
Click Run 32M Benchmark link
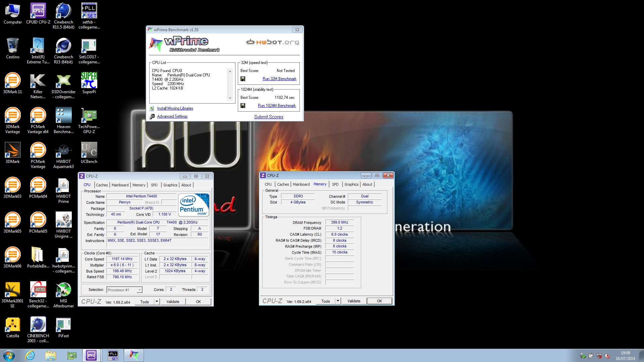(x=279, y=79)
